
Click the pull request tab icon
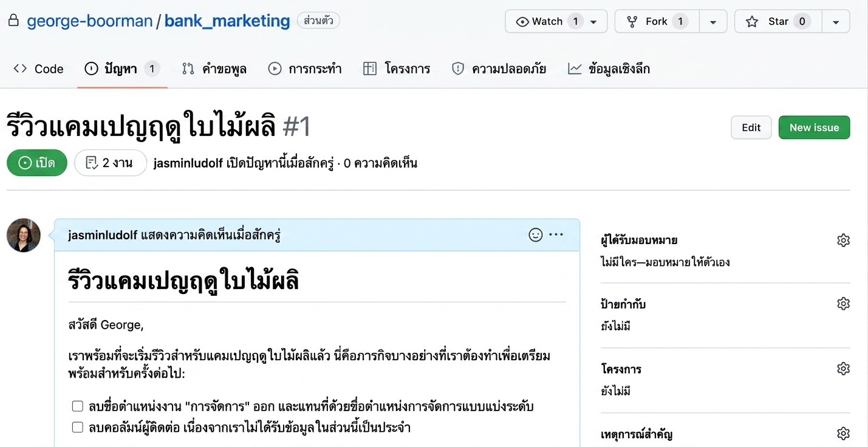[x=188, y=69]
